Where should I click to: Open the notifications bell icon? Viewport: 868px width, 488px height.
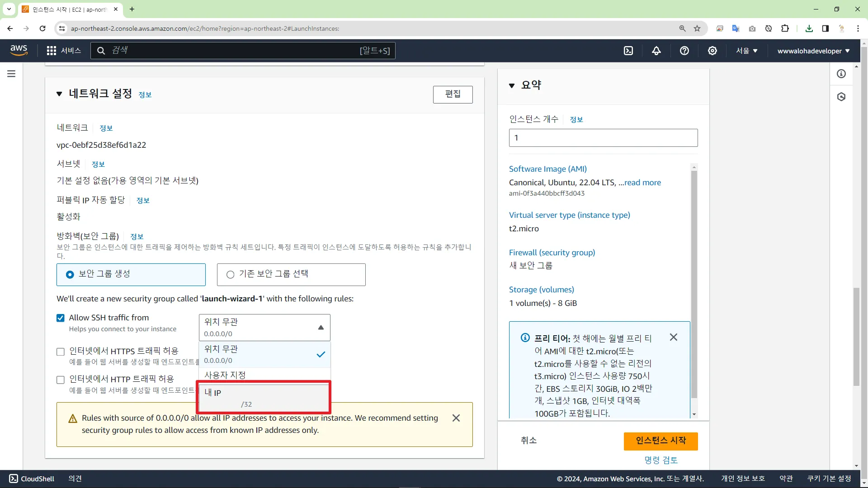656,51
